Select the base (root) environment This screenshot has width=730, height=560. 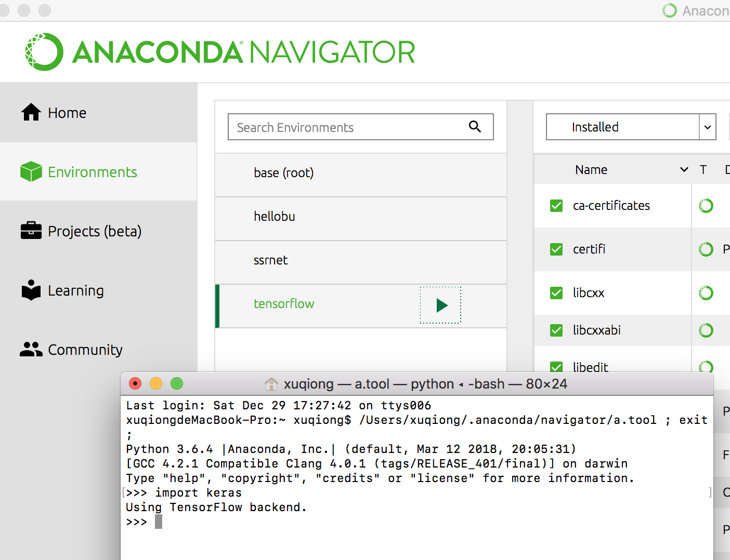tap(361, 175)
